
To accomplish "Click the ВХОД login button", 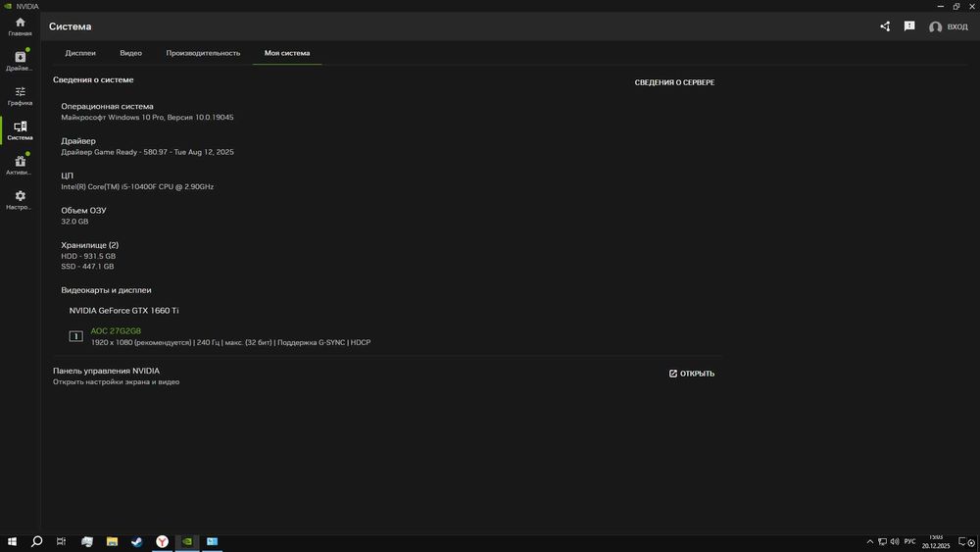I will click(x=949, y=26).
